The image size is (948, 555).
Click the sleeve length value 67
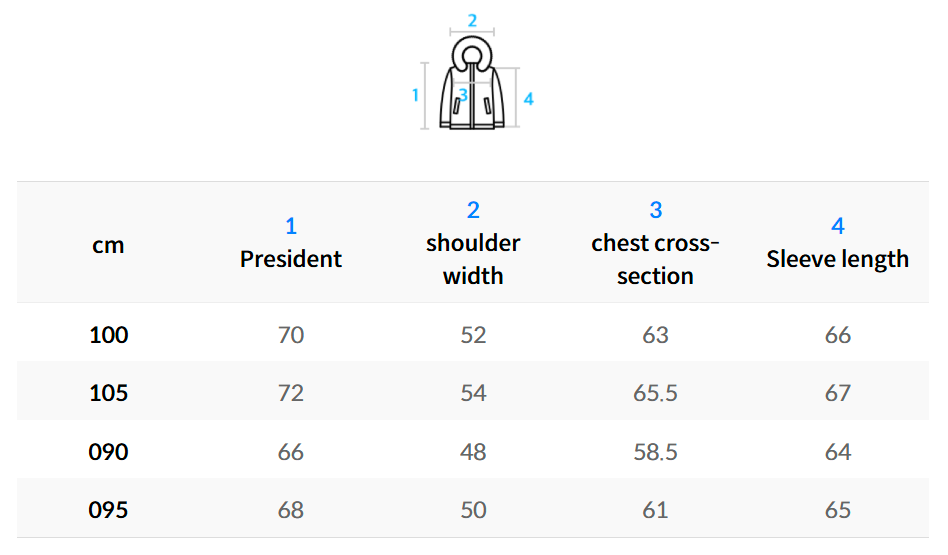coord(838,392)
